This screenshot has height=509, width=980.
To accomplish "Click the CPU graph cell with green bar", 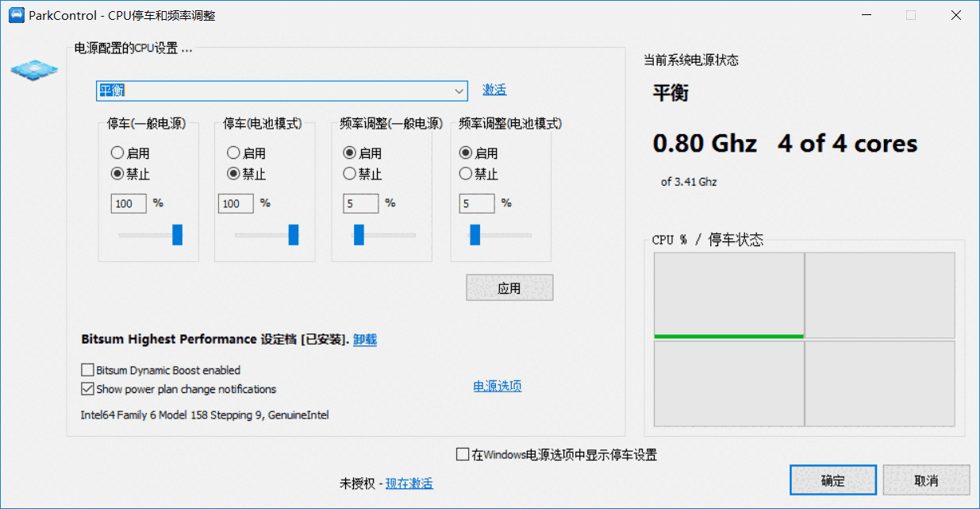I will click(x=728, y=295).
